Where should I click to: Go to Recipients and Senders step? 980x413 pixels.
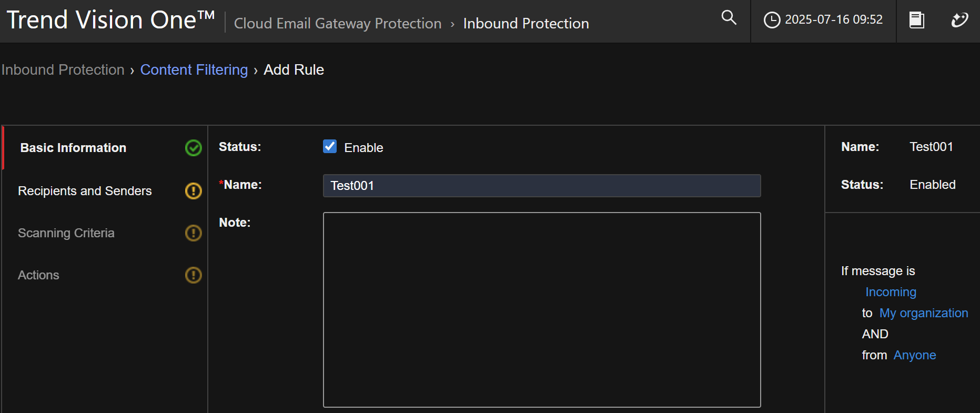85,191
